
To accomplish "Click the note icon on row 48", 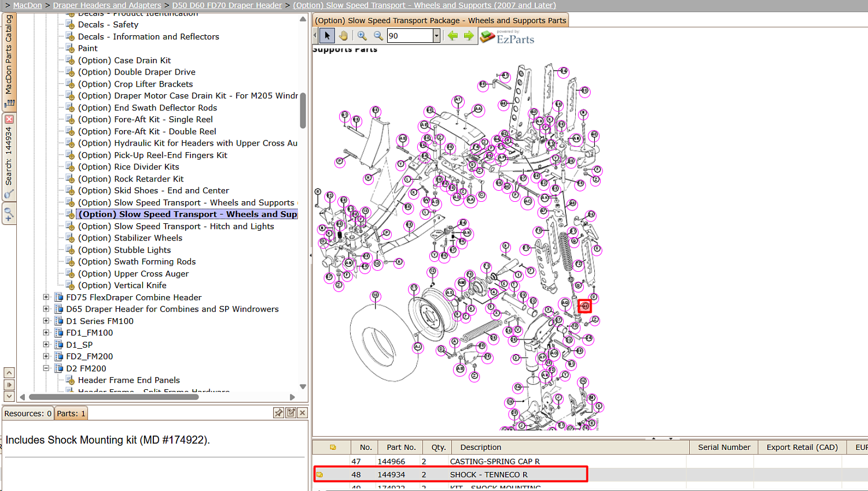I will (x=319, y=475).
